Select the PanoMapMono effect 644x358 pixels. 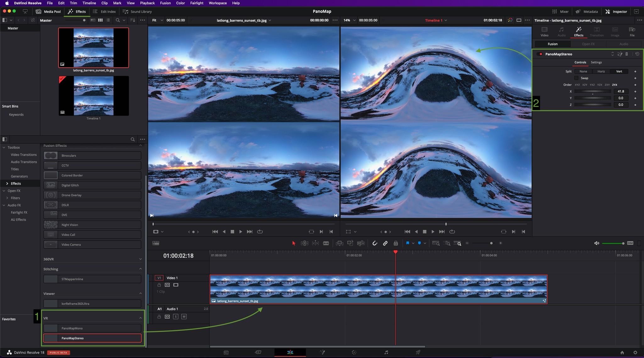(92, 328)
